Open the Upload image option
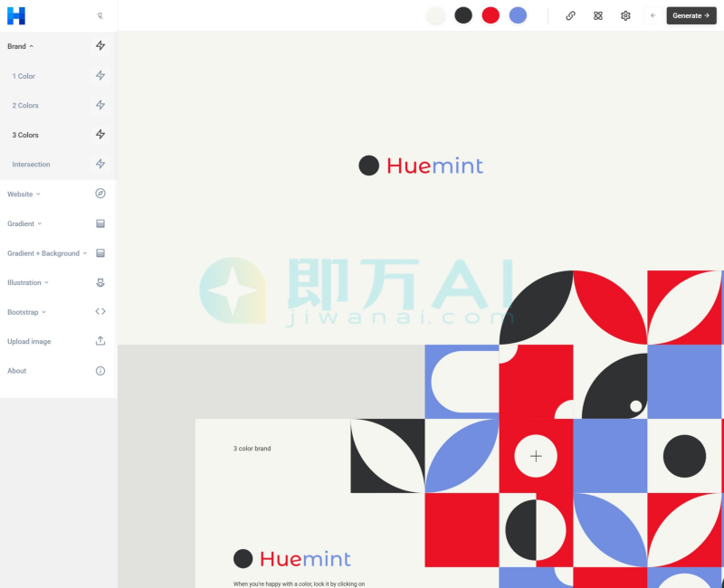Viewport: 724px width, 588px height. click(x=27, y=341)
